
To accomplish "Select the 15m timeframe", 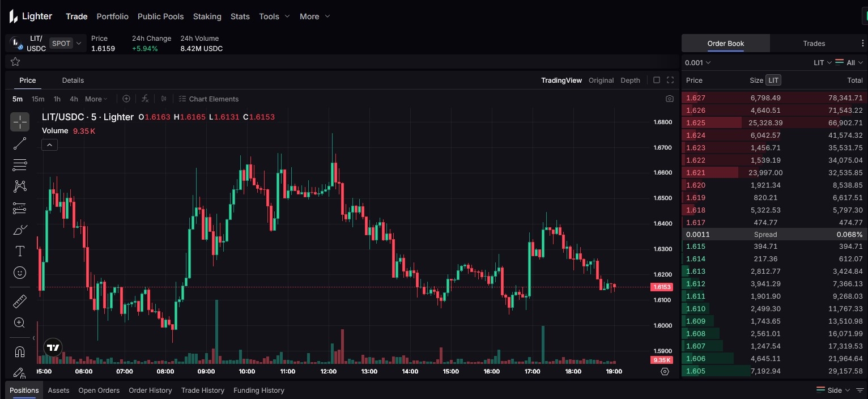I will click(x=37, y=99).
